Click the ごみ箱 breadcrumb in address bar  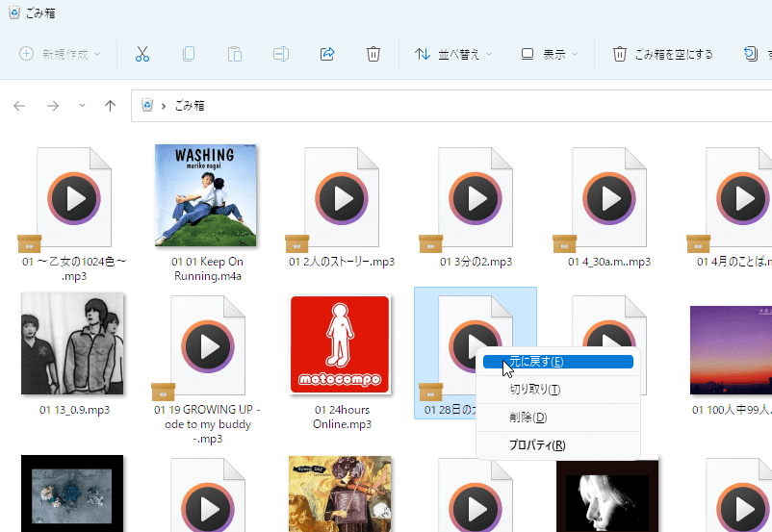(190, 105)
